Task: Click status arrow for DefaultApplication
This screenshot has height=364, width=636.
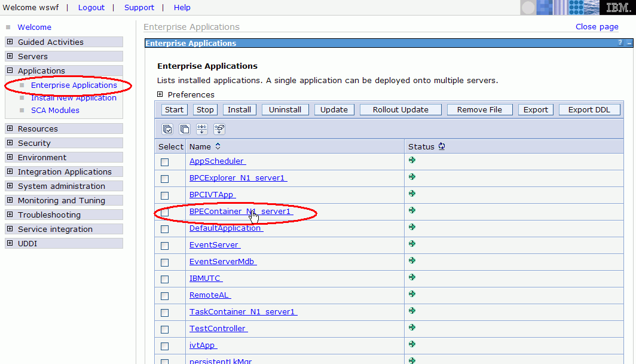Action: [x=412, y=227]
